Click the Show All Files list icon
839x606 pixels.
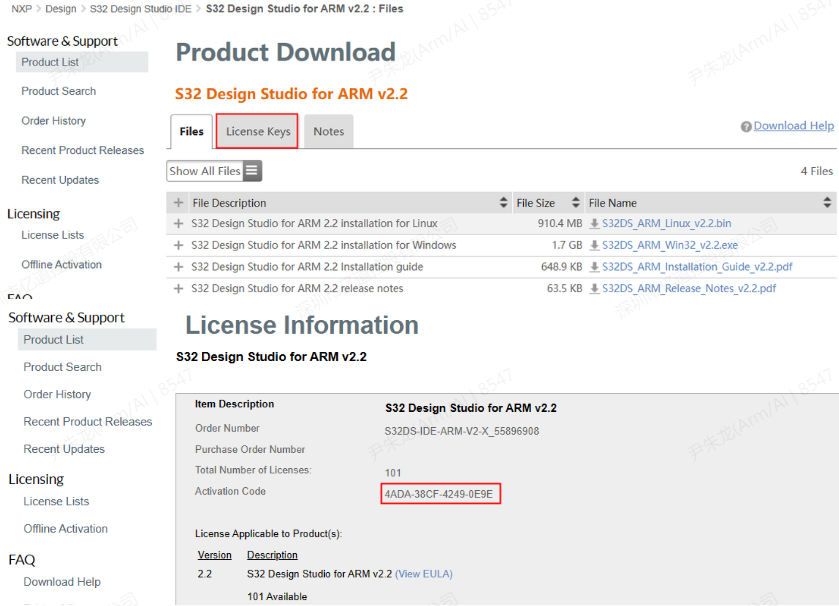point(252,171)
